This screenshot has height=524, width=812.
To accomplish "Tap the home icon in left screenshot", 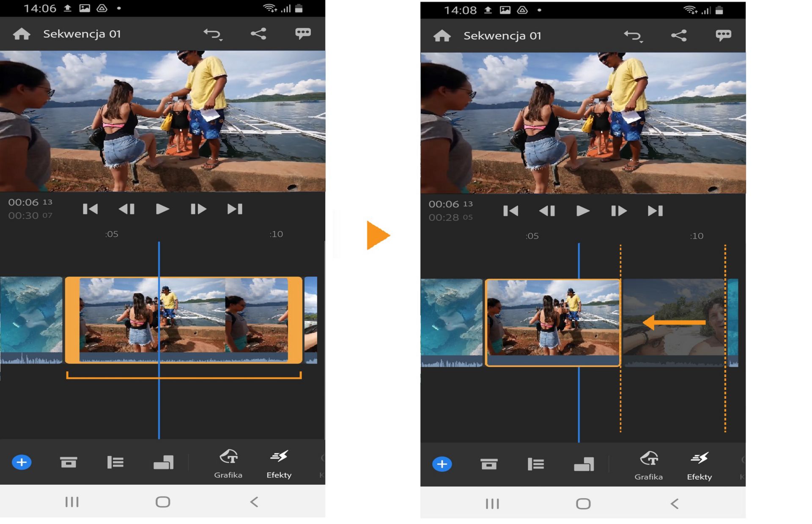I will 22,34.
